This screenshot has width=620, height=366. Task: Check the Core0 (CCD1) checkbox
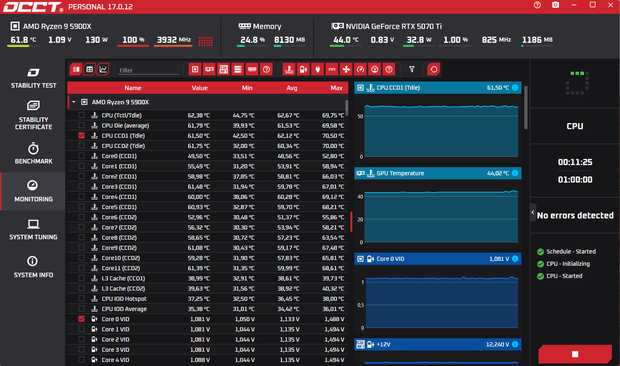81,156
